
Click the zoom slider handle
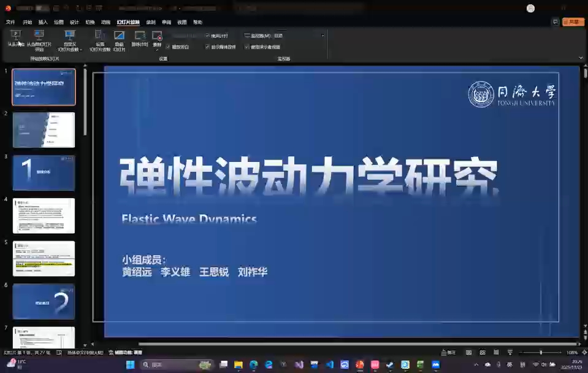coord(541,352)
